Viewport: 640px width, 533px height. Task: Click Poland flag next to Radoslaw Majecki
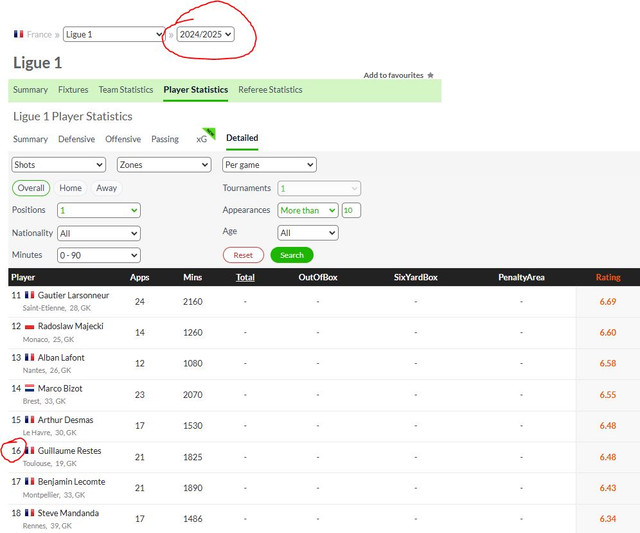[x=29, y=326]
